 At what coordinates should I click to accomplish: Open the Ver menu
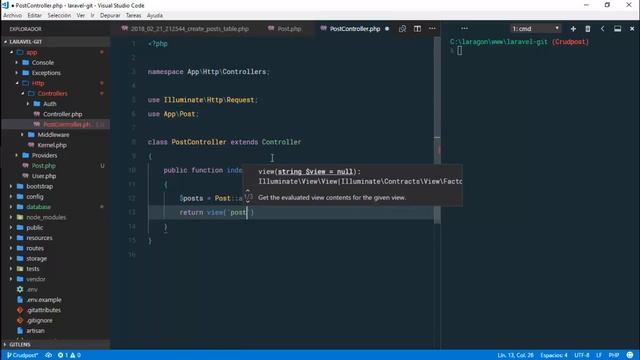pos(81,15)
